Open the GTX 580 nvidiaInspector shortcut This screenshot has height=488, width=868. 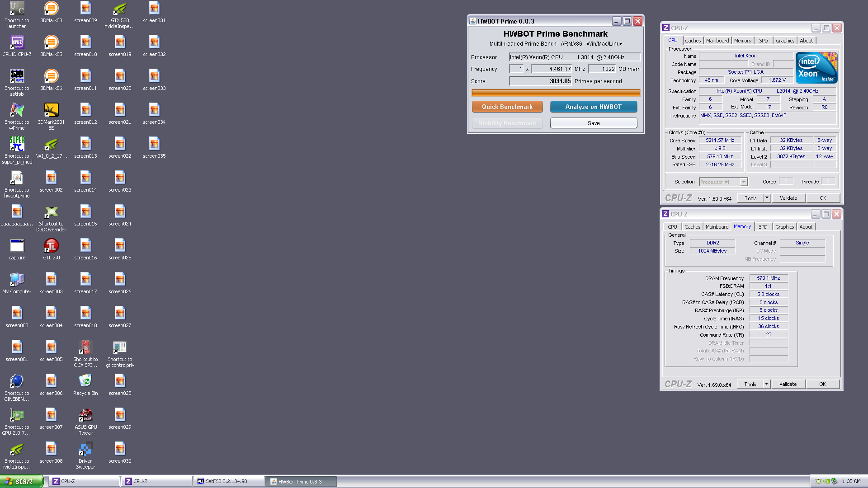120,14
